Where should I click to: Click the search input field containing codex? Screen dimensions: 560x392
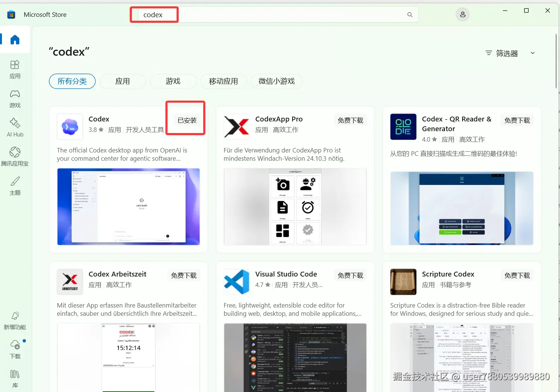(x=274, y=15)
